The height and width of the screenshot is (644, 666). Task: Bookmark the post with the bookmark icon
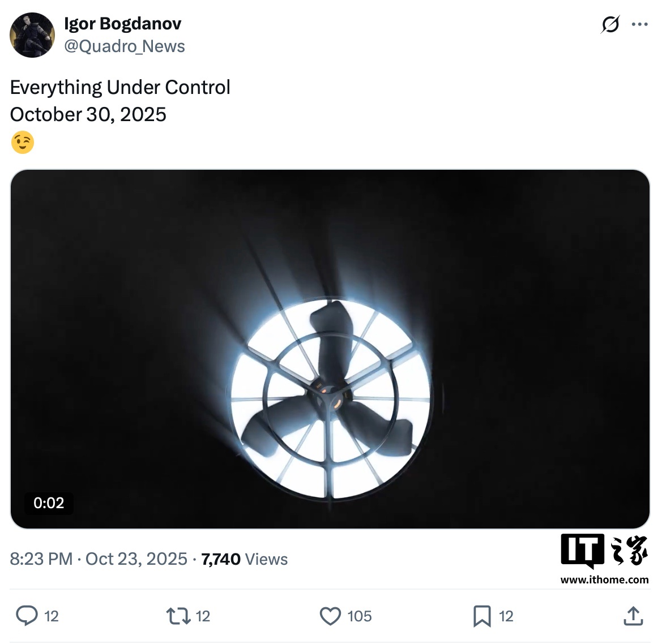tap(481, 616)
